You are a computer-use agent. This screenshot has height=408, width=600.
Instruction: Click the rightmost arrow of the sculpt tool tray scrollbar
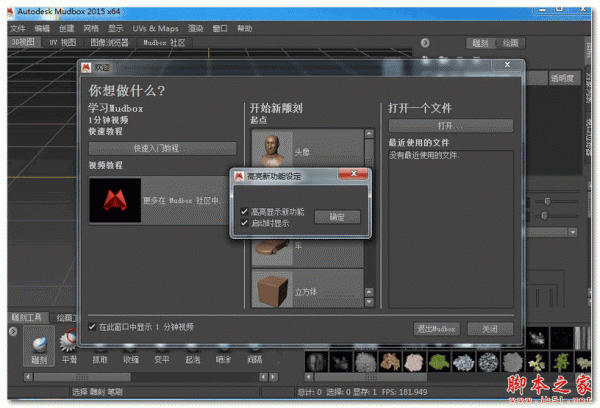[273, 377]
